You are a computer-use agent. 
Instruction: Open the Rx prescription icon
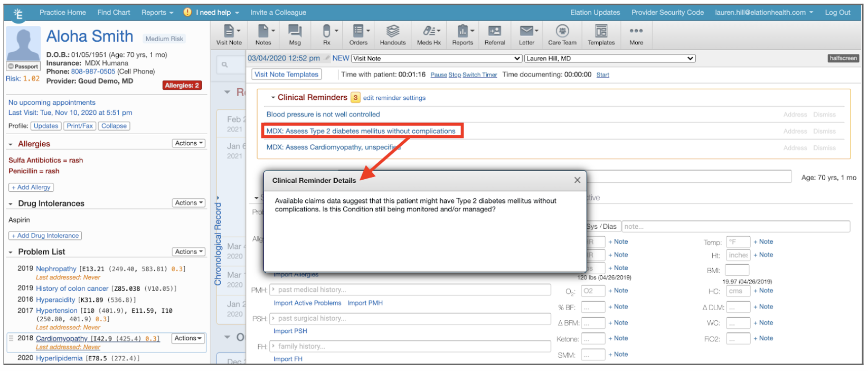[x=327, y=35]
